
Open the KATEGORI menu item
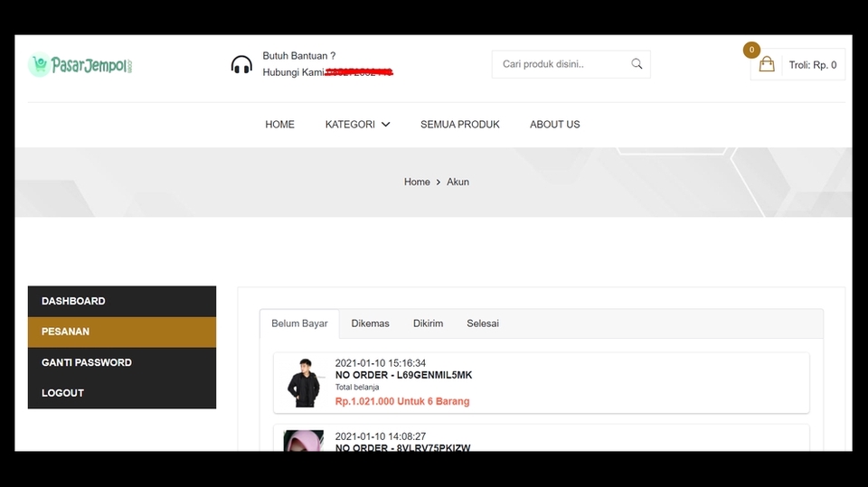(350, 125)
